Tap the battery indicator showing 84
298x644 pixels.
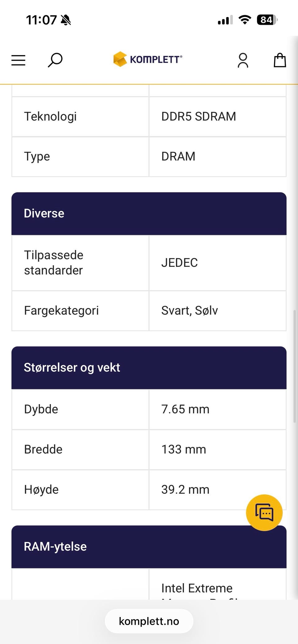pos(267,20)
